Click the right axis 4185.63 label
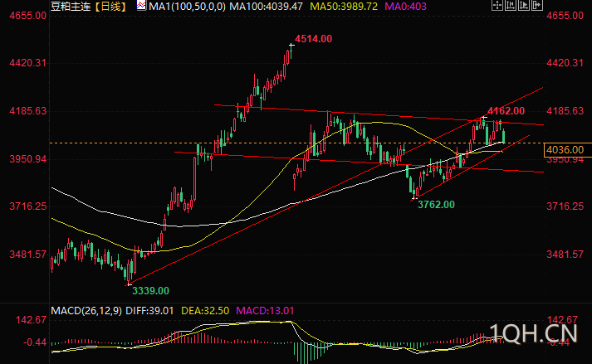592x364 pixels. click(565, 111)
